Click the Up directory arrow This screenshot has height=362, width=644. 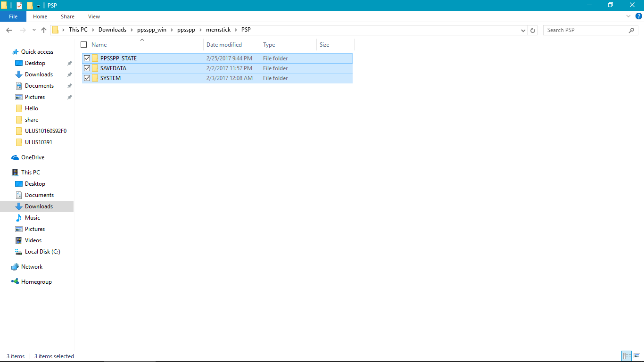click(44, 30)
